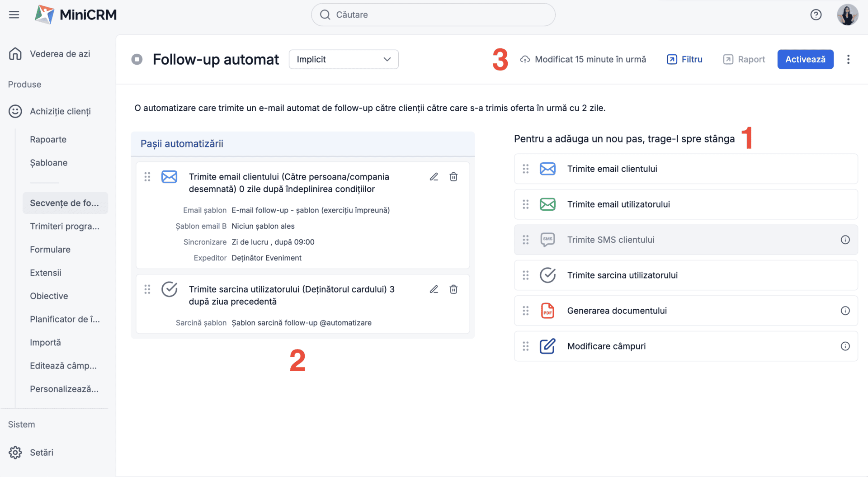Click drag handle of Trimite SMS clientului option
This screenshot has width=868, height=477.
(x=526, y=240)
